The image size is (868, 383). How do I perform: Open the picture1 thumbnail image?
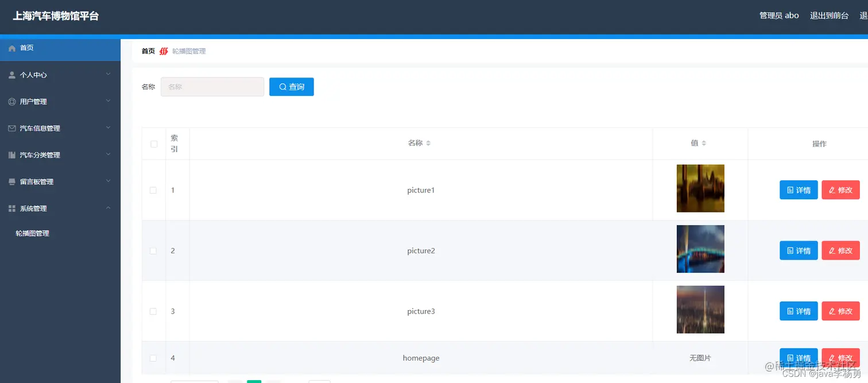(x=700, y=188)
